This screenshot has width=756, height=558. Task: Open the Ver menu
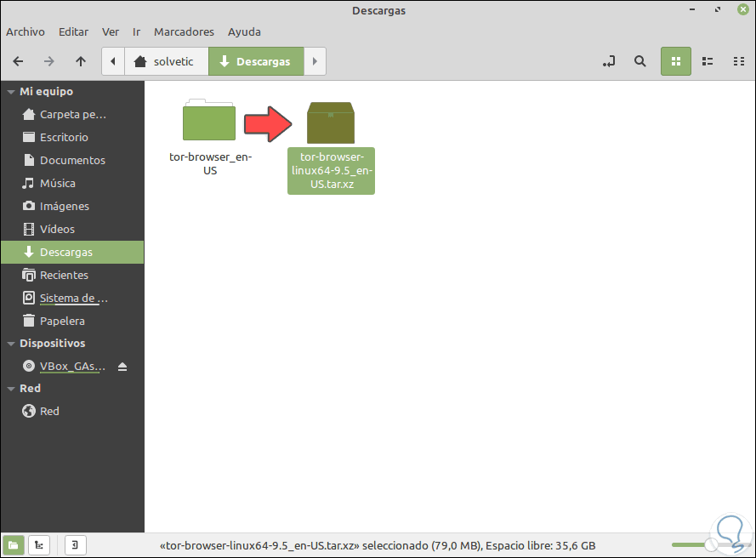coord(111,31)
